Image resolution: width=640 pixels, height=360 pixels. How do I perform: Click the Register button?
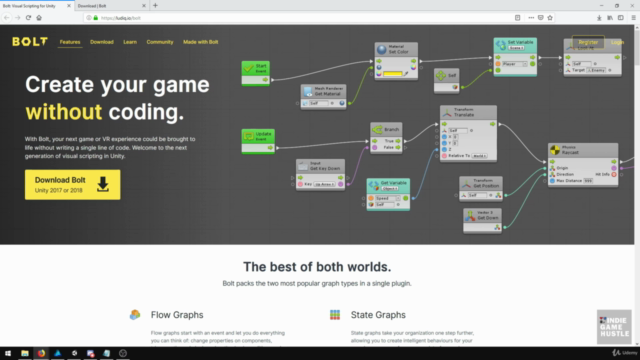[588, 42]
